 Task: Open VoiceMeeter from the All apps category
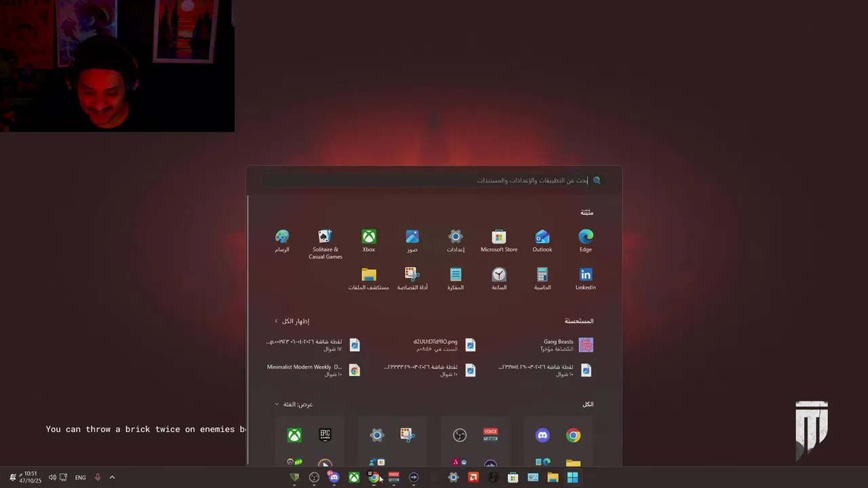coord(490,435)
